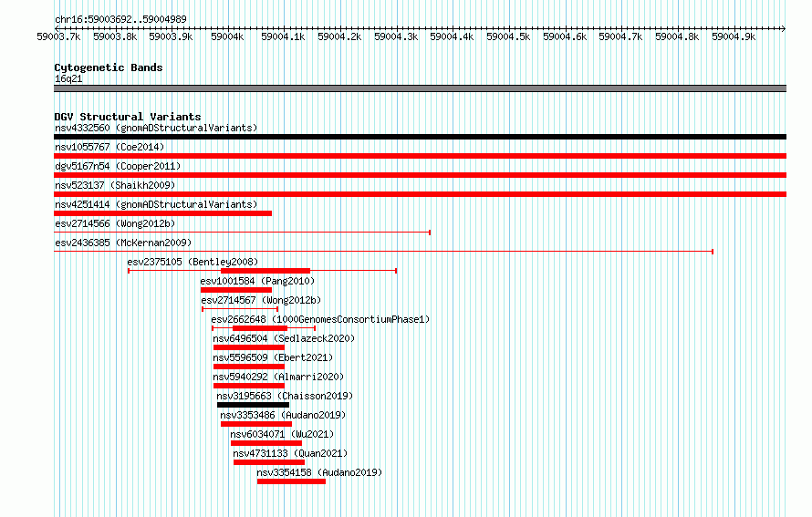Viewport: 812px width, 517px height.
Task: Click the red nsv5940292 variant bar
Action: click(248, 386)
